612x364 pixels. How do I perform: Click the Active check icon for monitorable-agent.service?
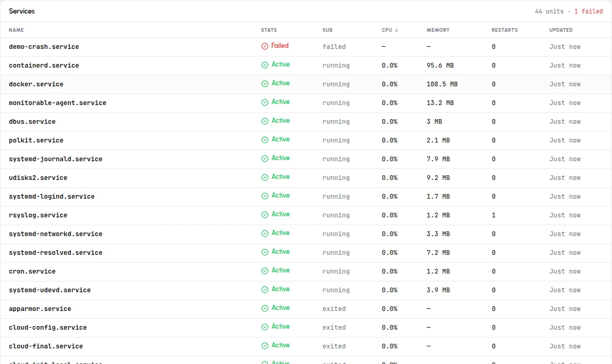tap(264, 102)
